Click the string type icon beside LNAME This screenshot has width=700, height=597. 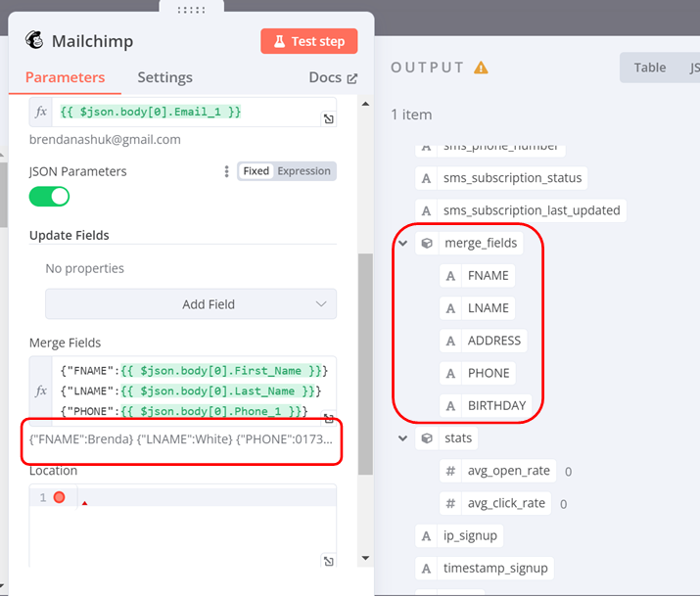[x=450, y=308]
